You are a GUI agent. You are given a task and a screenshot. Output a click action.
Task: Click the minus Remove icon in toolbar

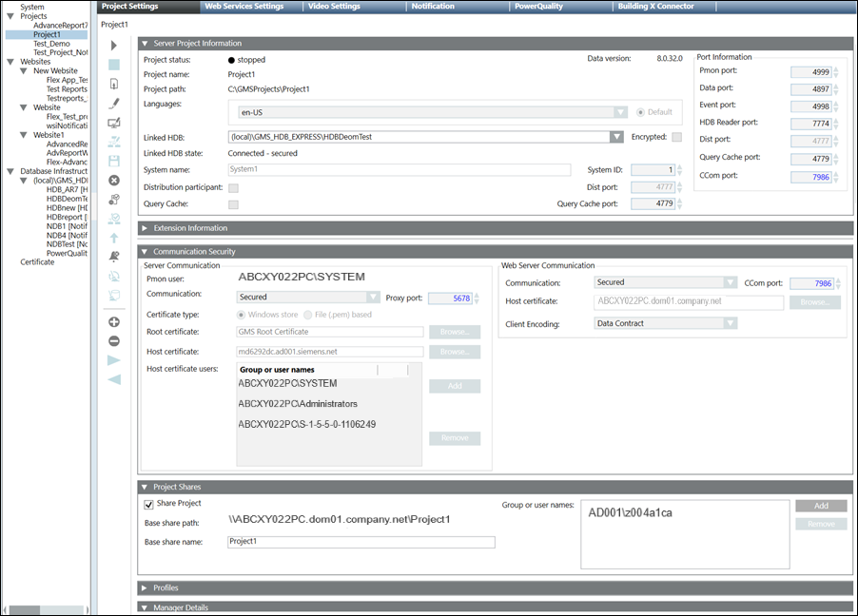point(114,341)
